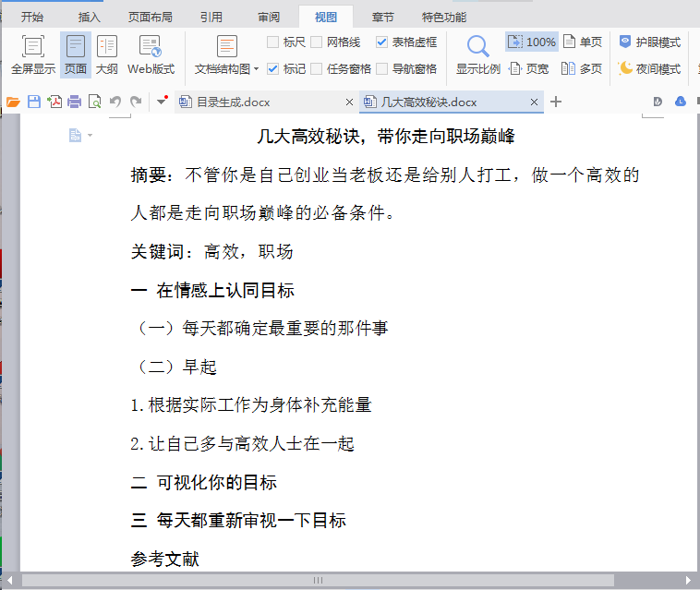Uncheck the Marks checkbox
The image size is (700, 590).
[272, 68]
